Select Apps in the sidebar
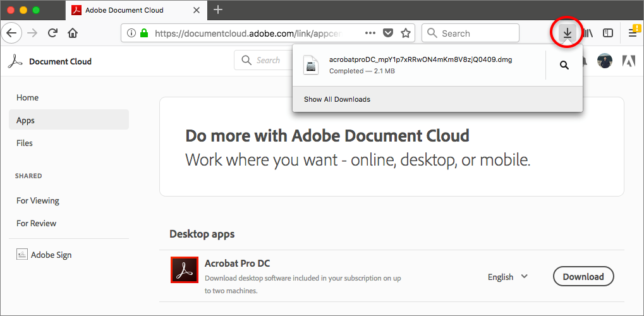The width and height of the screenshot is (644, 316). (x=69, y=120)
